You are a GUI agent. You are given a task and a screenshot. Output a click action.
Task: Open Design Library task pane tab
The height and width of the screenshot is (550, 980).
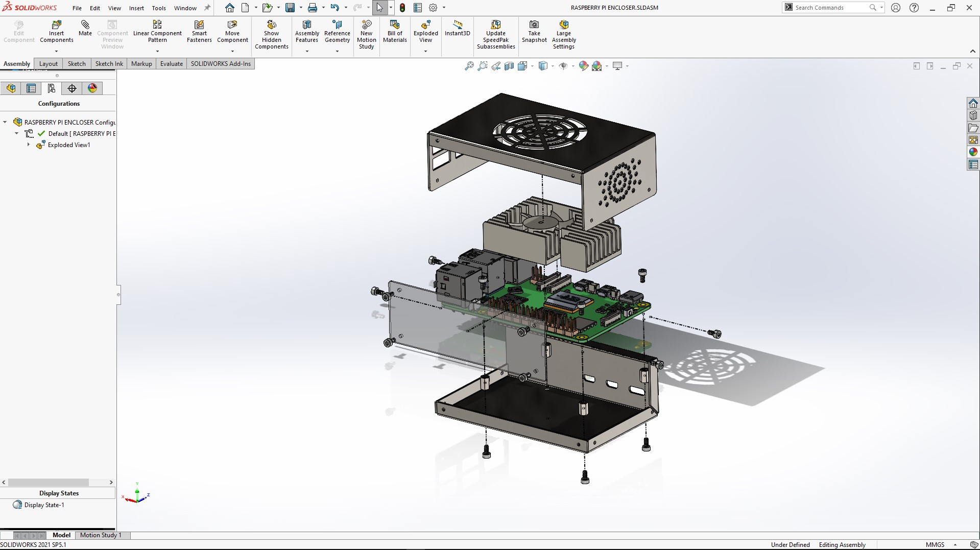(x=973, y=115)
